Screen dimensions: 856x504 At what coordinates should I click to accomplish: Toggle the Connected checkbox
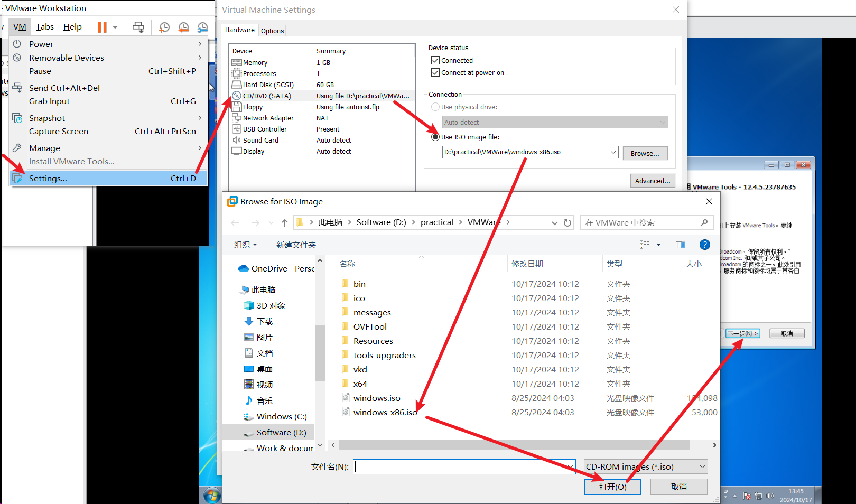click(x=435, y=61)
